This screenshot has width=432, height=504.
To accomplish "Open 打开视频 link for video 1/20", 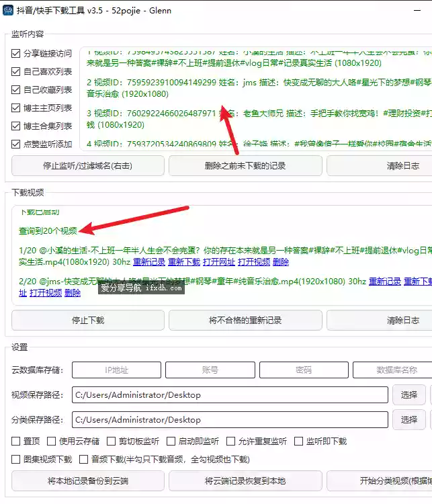I will tap(254, 262).
